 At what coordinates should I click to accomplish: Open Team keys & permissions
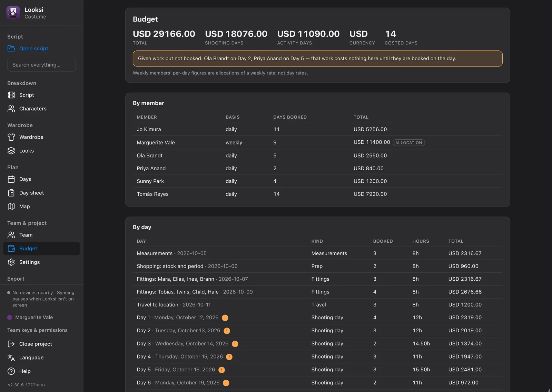(x=38, y=330)
